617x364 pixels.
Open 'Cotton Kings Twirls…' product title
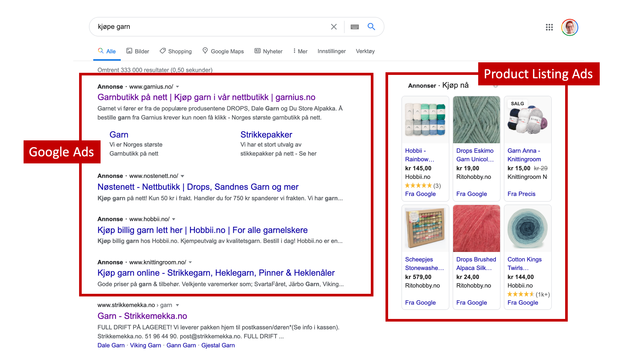coord(525,264)
